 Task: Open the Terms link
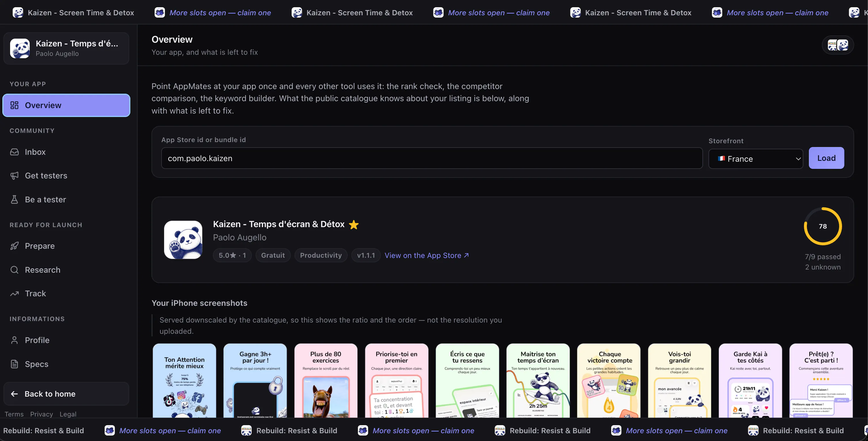14,414
